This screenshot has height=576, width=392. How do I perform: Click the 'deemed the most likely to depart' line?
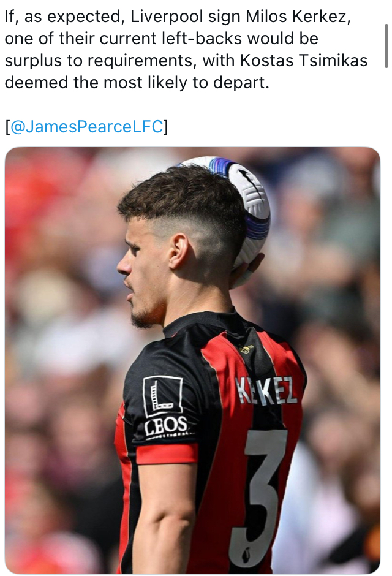137,83
